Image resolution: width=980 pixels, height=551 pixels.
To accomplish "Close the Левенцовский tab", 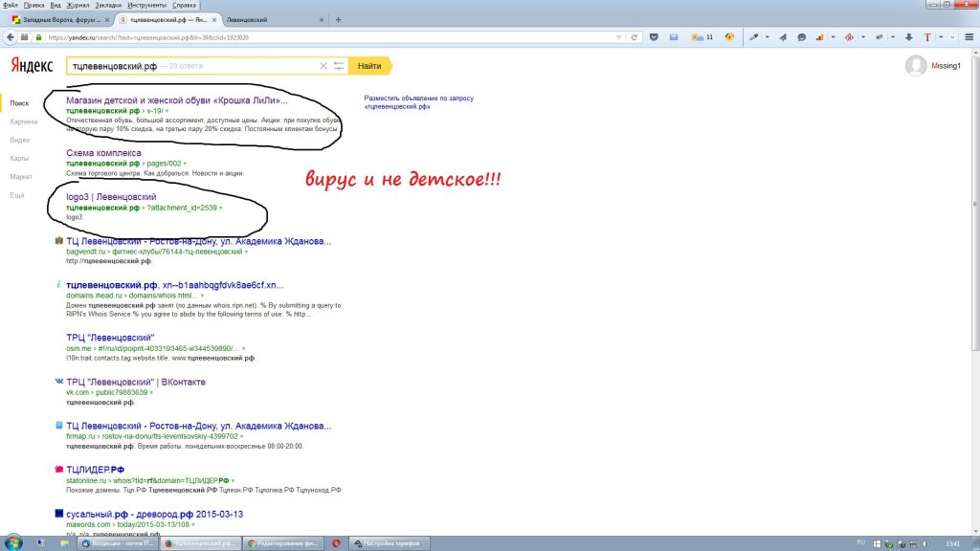I will pos(322,20).
